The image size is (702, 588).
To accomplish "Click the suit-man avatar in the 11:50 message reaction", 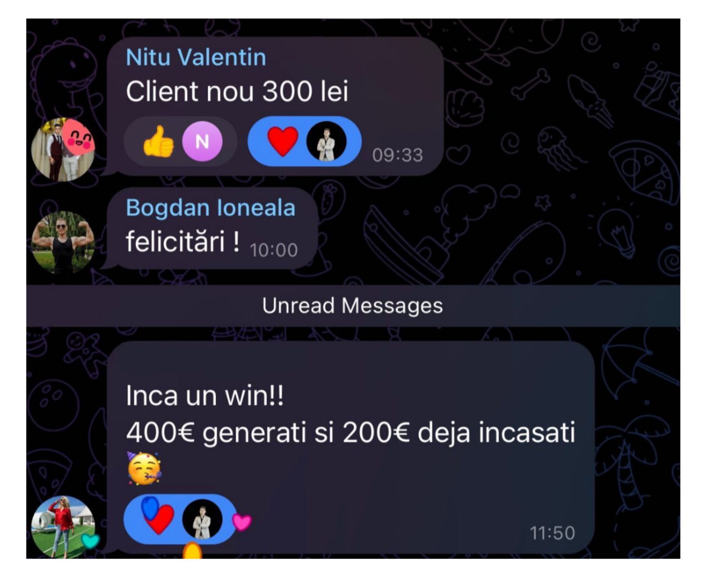I will (x=202, y=519).
